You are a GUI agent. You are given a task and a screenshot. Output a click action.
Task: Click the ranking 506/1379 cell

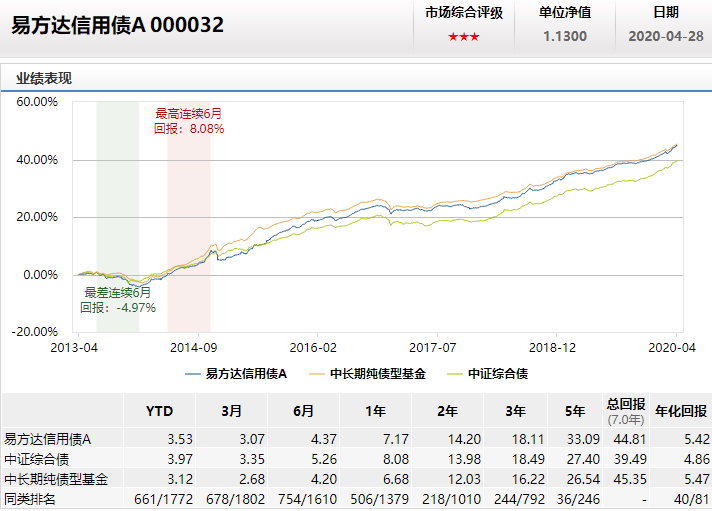pos(380,499)
